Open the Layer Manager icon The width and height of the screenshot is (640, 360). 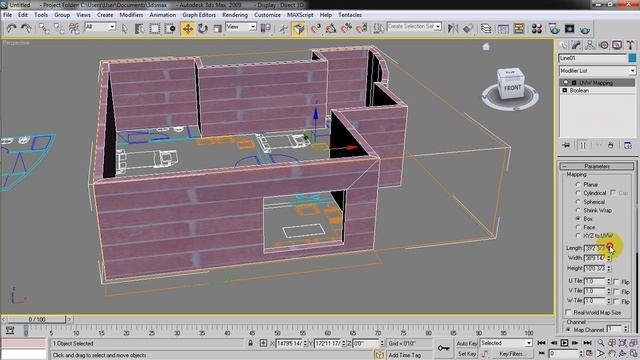coord(486,29)
